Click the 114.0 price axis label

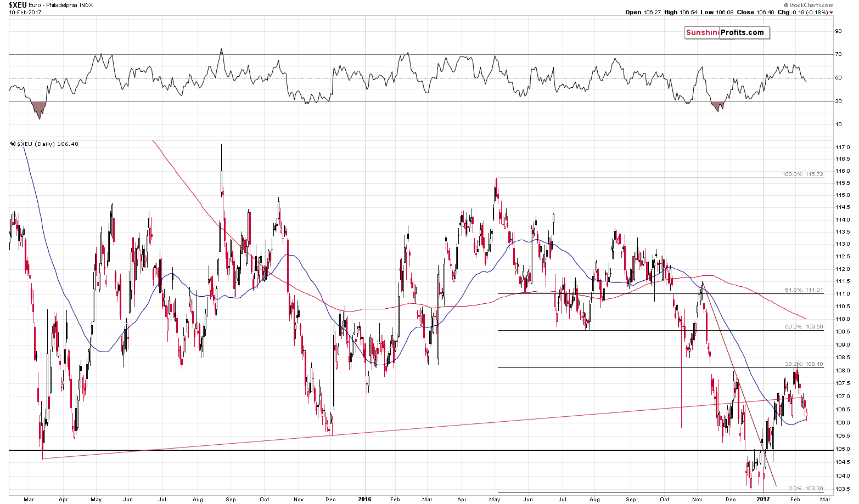click(843, 220)
